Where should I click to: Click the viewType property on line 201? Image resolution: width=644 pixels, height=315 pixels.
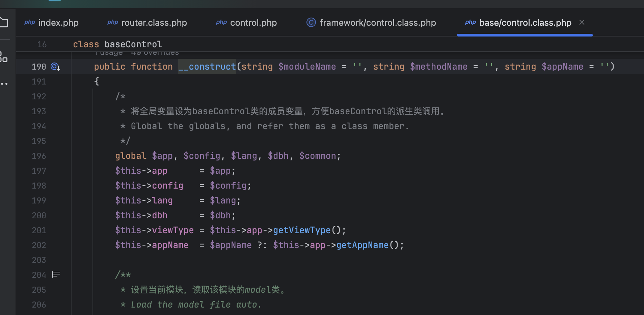coord(173,230)
